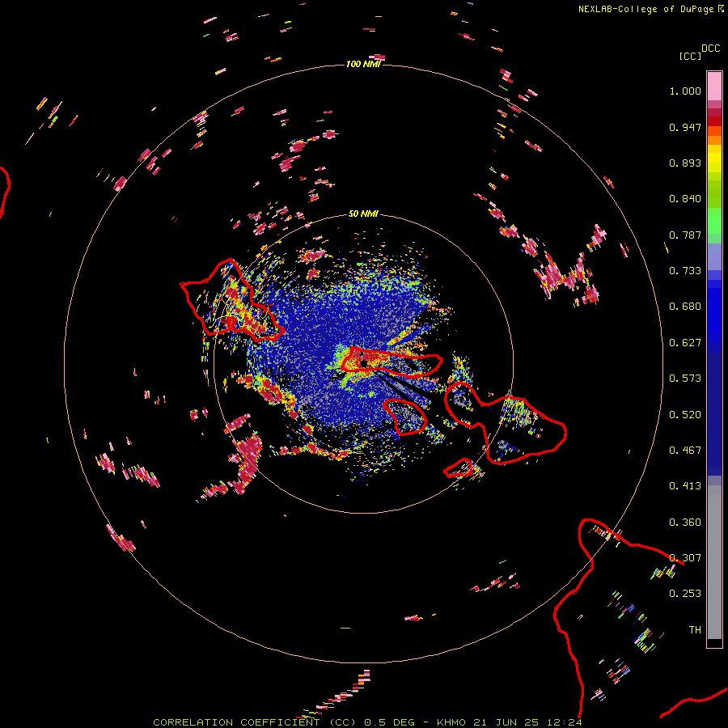The width and height of the screenshot is (728, 728).
Task: Click the DCC product label above the color bar
Action: tap(710, 49)
